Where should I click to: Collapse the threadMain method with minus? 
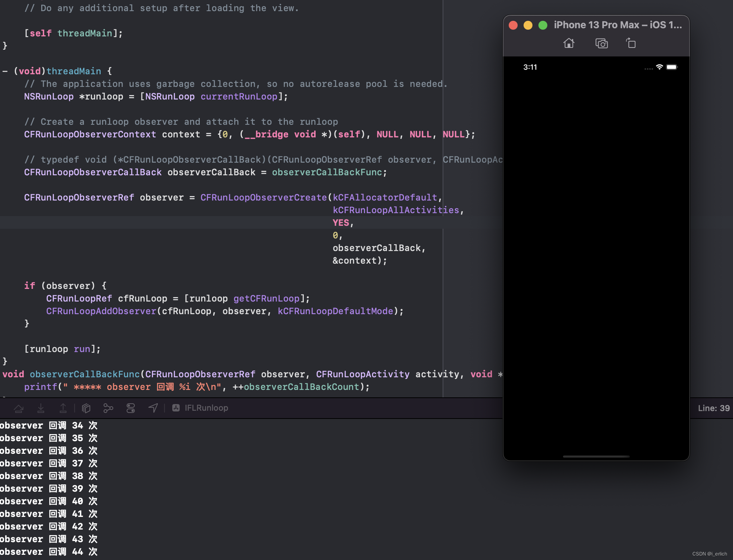5,71
